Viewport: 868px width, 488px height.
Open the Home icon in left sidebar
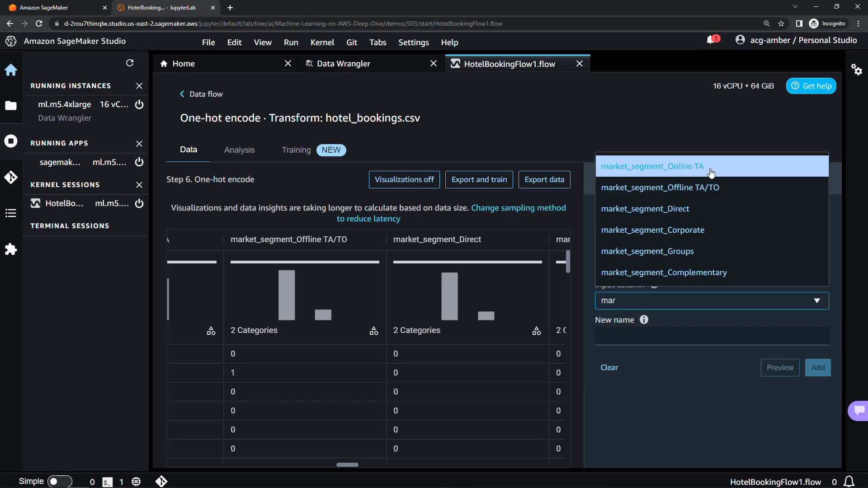11,70
